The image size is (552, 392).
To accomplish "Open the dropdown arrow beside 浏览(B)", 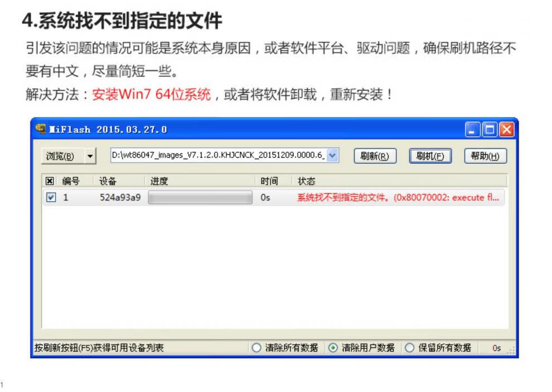I will (90, 156).
